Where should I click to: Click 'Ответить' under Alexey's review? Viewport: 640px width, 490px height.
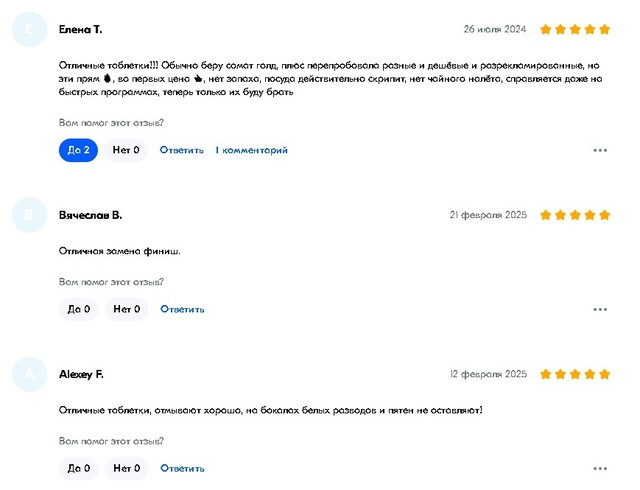coord(182,468)
